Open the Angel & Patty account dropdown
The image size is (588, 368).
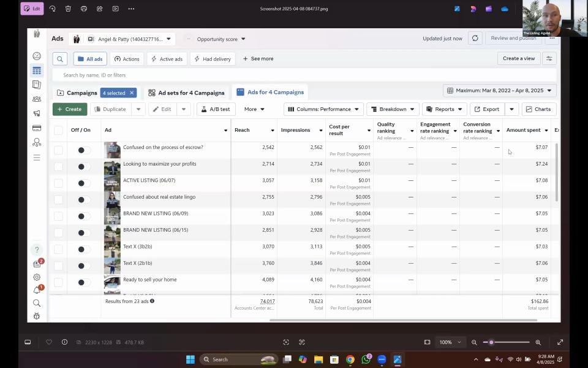point(123,39)
